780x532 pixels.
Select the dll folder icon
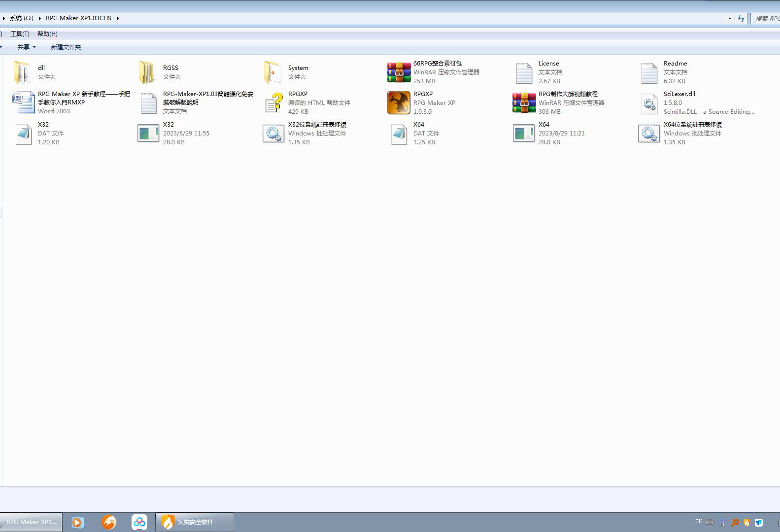pos(22,72)
